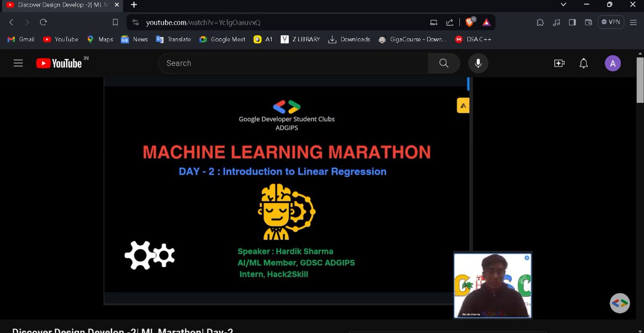The image size is (644, 333).
Task: Click the share this page icon
Action: [x=450, y=21]
